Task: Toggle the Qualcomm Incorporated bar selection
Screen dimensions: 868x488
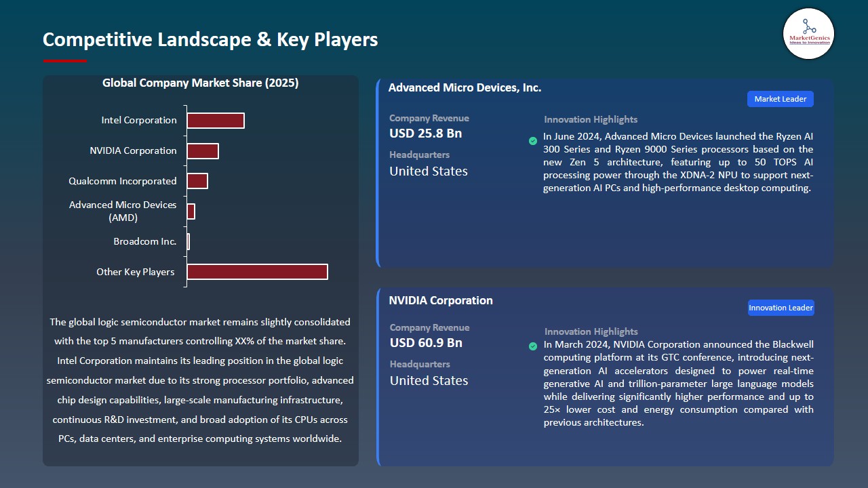Action: (x=197, y=181)
